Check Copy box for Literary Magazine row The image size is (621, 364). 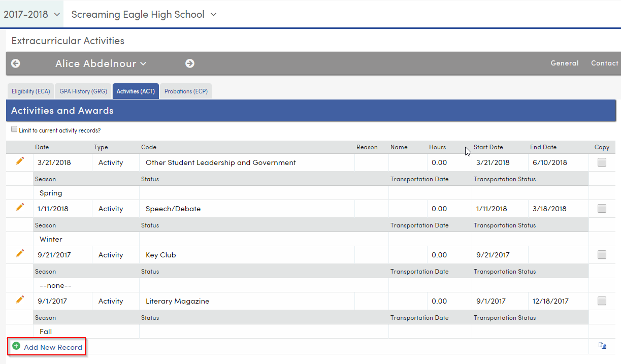602,301
